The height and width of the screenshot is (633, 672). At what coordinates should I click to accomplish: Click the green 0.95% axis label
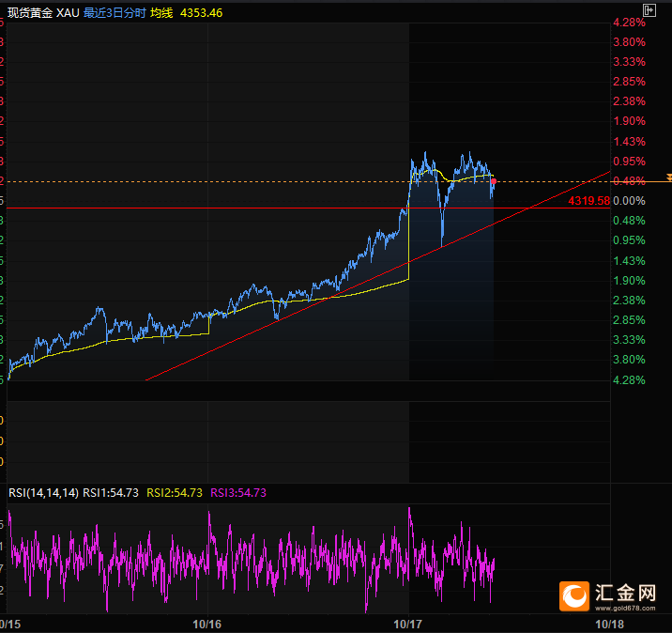pyautogui.click(x=629, y=240)
